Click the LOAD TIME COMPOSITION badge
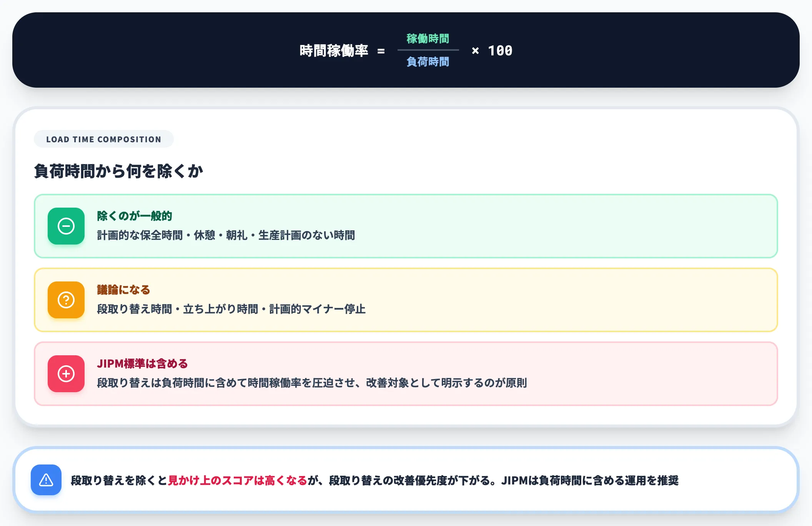This screenshot has height=526, width=812. coord(104,139)
